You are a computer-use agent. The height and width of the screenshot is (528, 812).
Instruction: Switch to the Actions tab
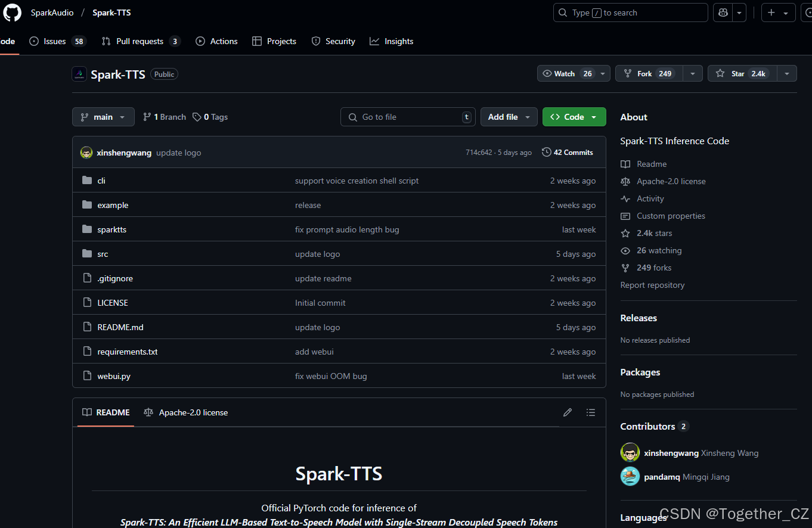click(x=217, y=41)
